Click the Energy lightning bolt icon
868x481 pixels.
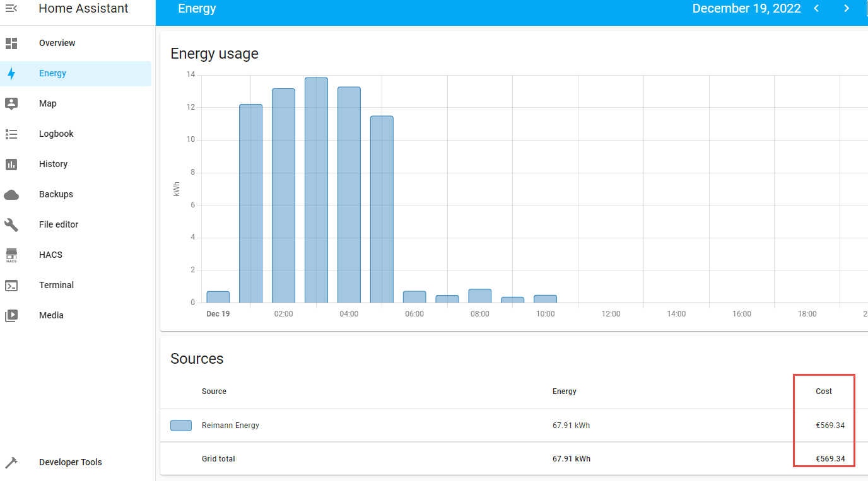point(11,73)
